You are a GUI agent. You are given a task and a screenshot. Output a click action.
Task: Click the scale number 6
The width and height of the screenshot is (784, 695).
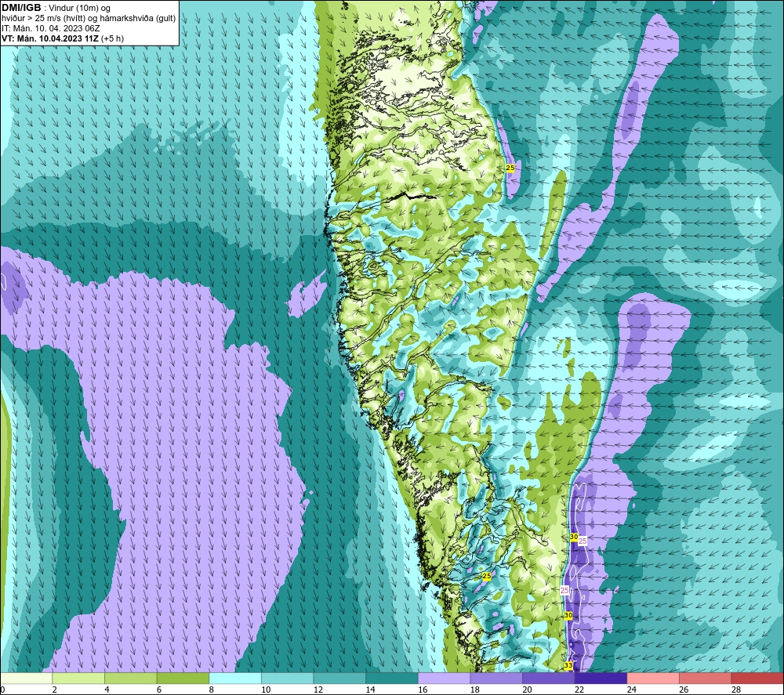159,690
